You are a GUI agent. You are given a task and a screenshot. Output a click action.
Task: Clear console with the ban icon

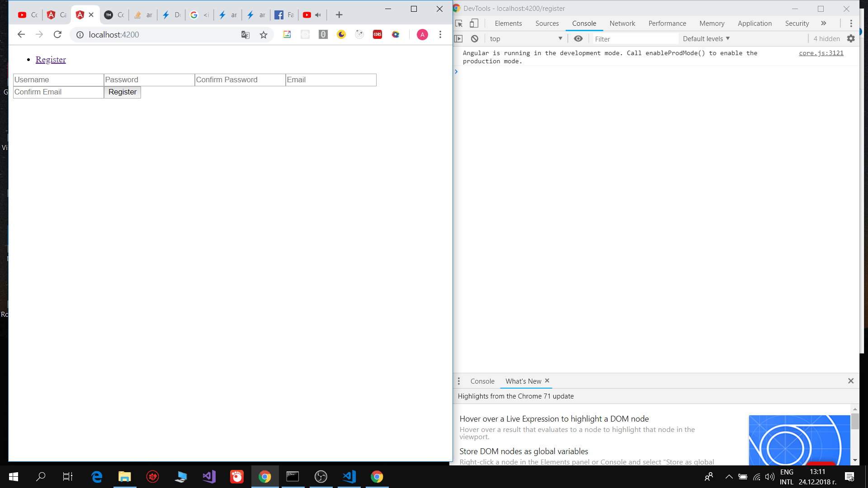(x=475, y=39)
